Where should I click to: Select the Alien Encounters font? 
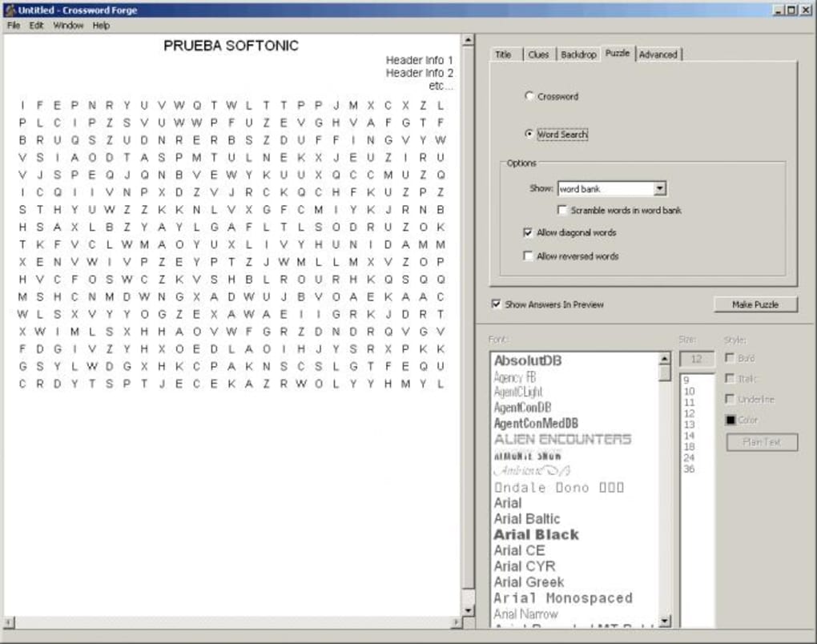pos(563,439)
